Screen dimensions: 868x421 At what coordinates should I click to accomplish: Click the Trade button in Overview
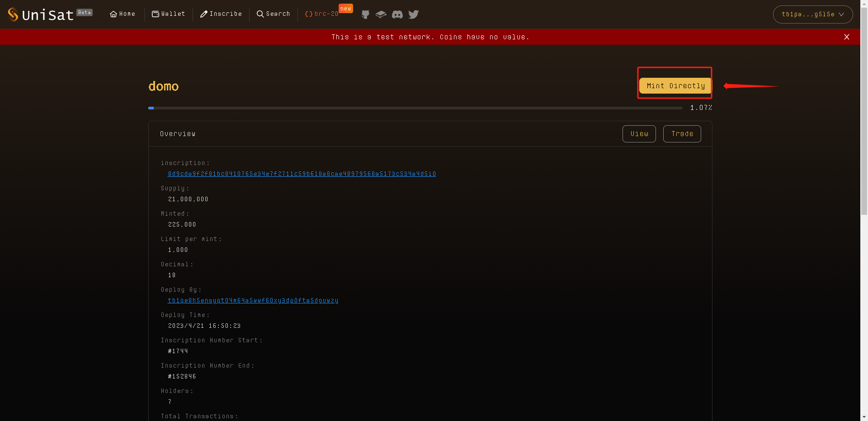(682, 134)
